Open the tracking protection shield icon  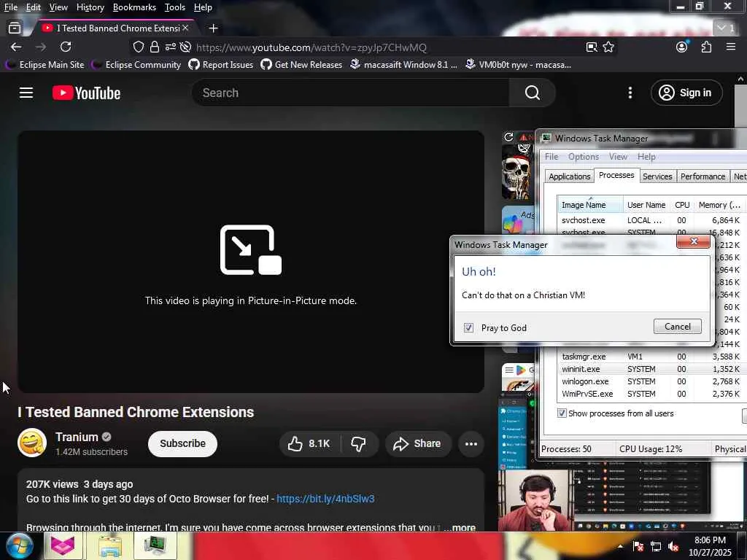[x=138, y=47]
